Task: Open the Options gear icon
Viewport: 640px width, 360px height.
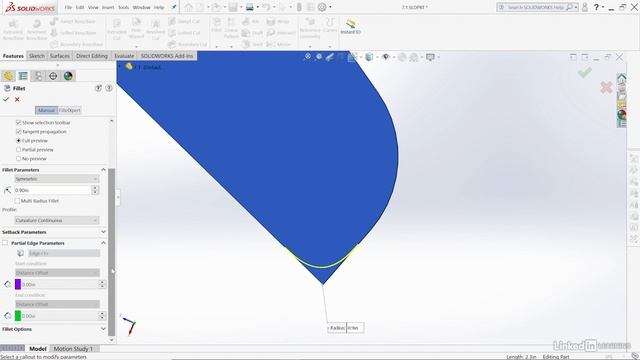Action: click(x=322, y=7)
